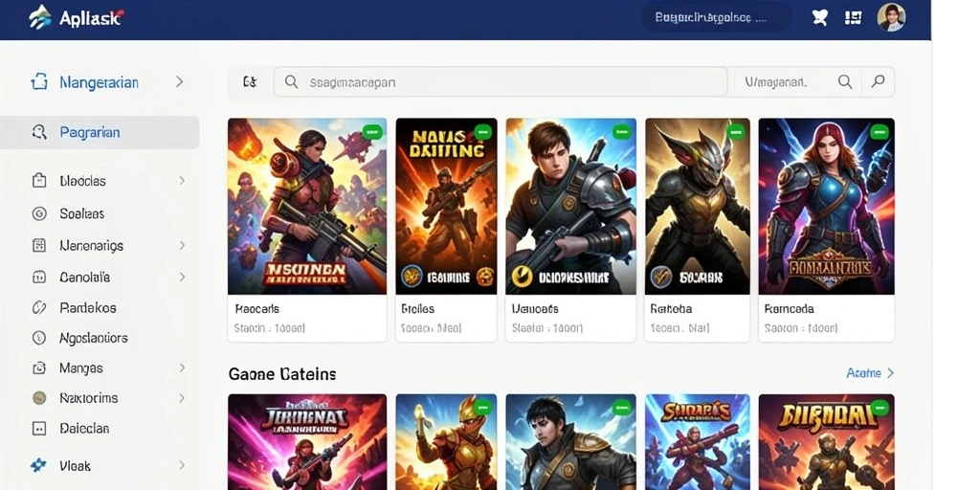Open the Bioiies game thumbnail

pos(446,207)
